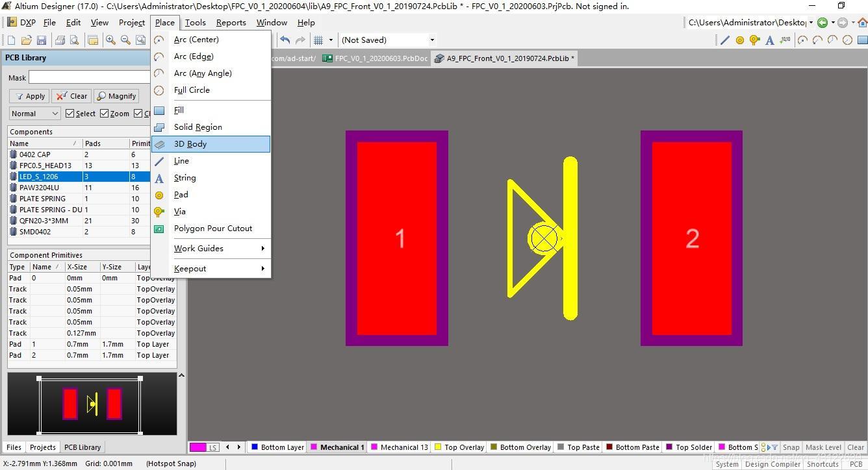Image resolution: width=868 pixels, height=470 pixels.
Task: Collapse the preview pane arrow
Action: pos(181,376)
